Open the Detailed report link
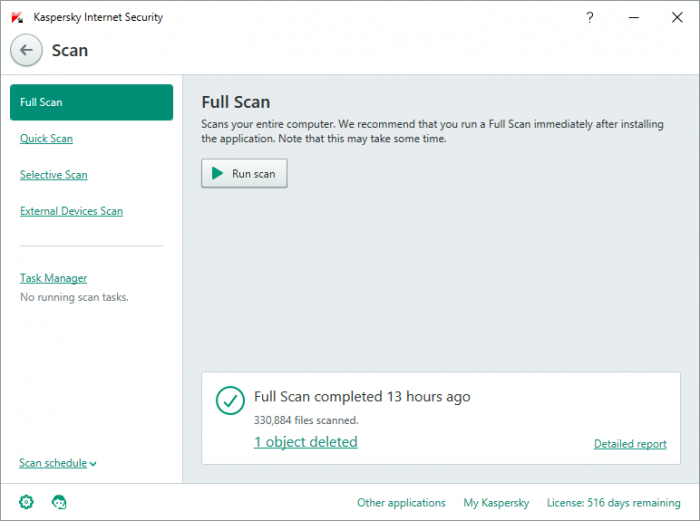This screenshot has height=521, width=700. [630, 444]
